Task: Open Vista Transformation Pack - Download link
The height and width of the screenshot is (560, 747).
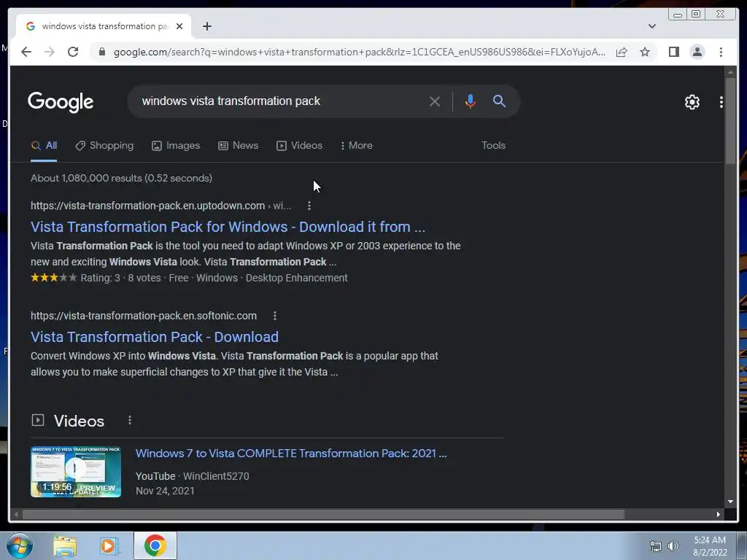Action: pos(155,337)
